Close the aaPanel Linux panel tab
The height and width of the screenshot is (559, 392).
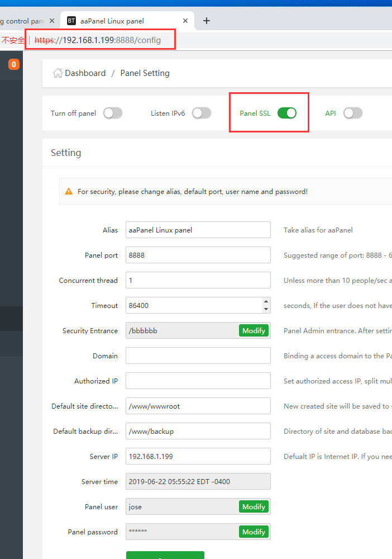coord(185,21)
